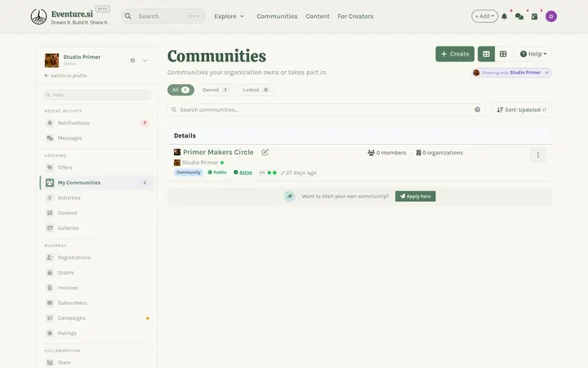Viewport: 588px width, 368px height.
Task: Open the Sort: Updated dropdown
Action: point(521,110)
